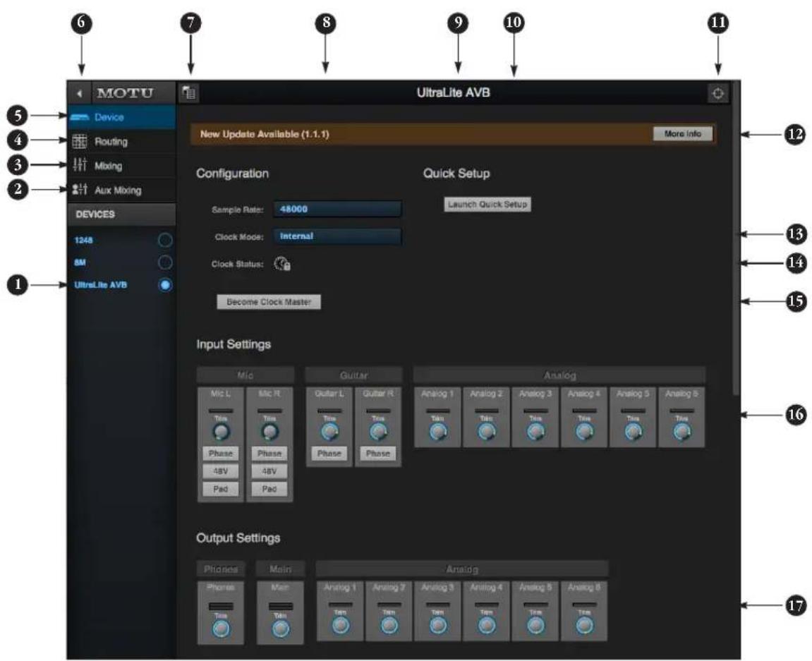Screen dimensions: 812x661
Task: Open the Routing tab
Action: (x=122, y=141)
